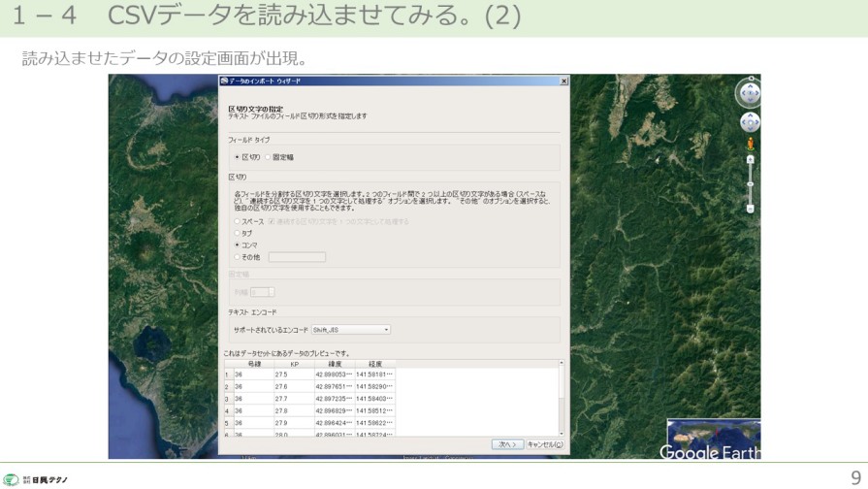Image resolution: width=868 pixels, height=489 pixels.
Task: Choose スペース as the delimiter
Action: coord(237,222)
